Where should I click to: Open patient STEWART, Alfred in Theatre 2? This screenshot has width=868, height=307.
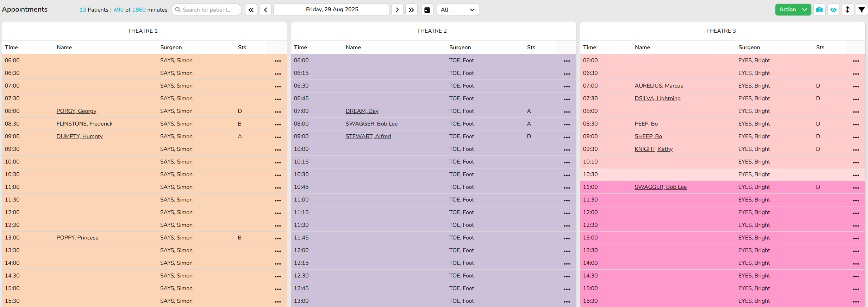tap(368, 136)
